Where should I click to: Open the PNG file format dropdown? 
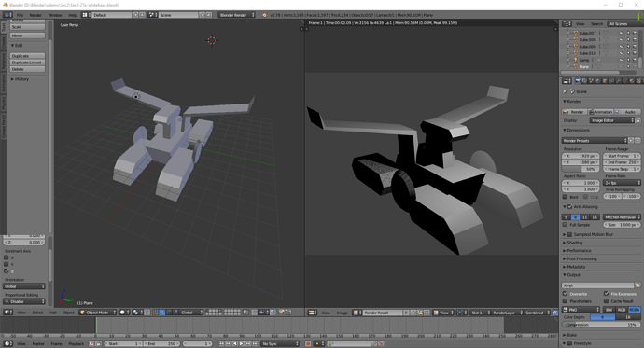tap(581, 310)
